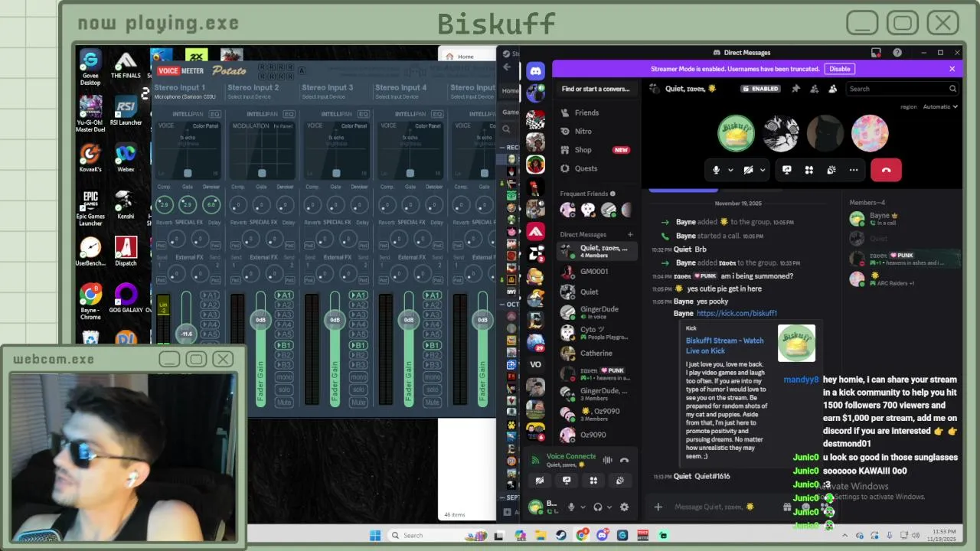This screenshot has width=980, height=551.
Task: Open the activities icon in call controls
Action: click(808, 170)
